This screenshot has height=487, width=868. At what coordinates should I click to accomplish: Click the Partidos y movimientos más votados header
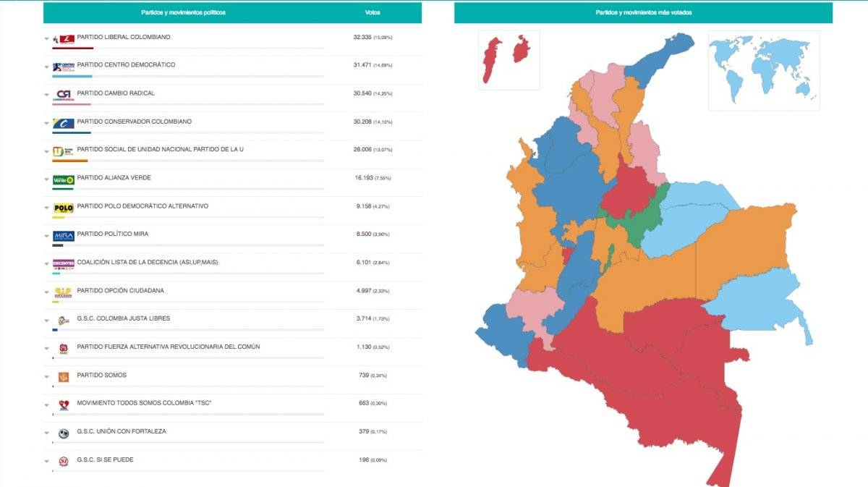click(643, 13)
